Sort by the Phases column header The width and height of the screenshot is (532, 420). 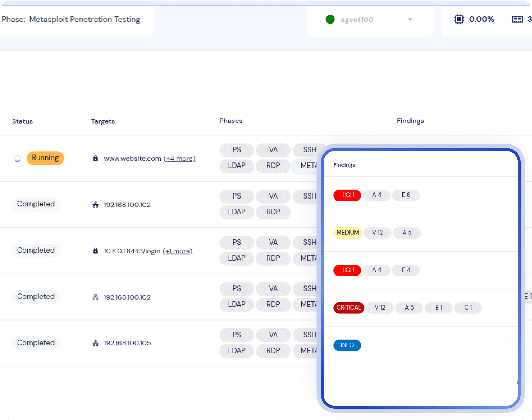[231, 121]
